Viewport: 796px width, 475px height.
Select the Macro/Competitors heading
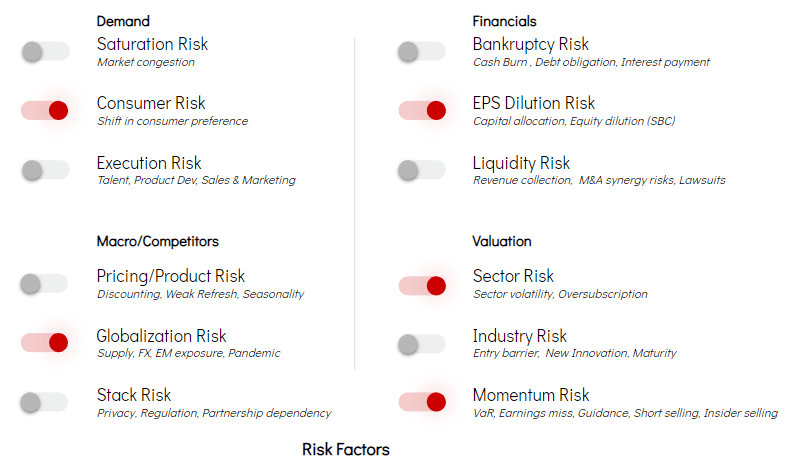pos(157,241)
